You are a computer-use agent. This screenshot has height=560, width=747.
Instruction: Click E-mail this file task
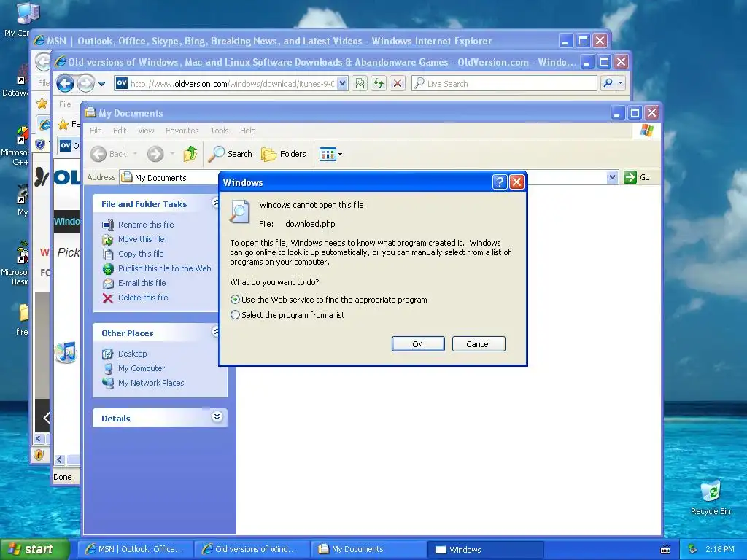tap(142, 283)
